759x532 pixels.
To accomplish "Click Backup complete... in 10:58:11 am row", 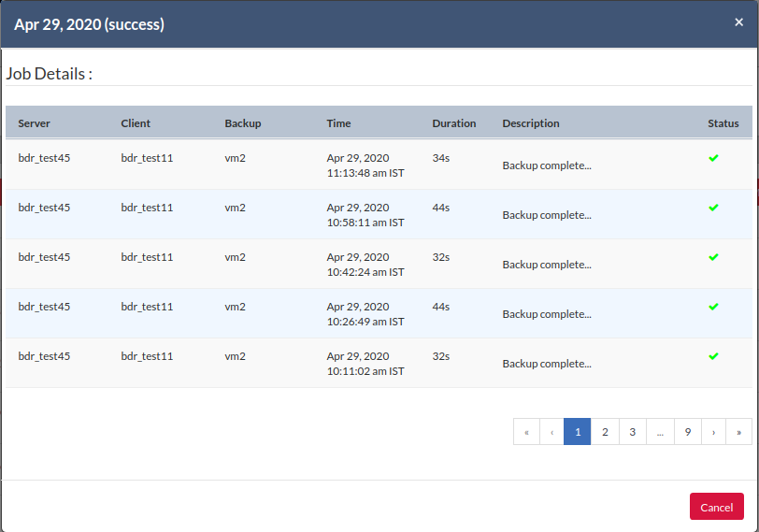I will (x=547, y=215).
